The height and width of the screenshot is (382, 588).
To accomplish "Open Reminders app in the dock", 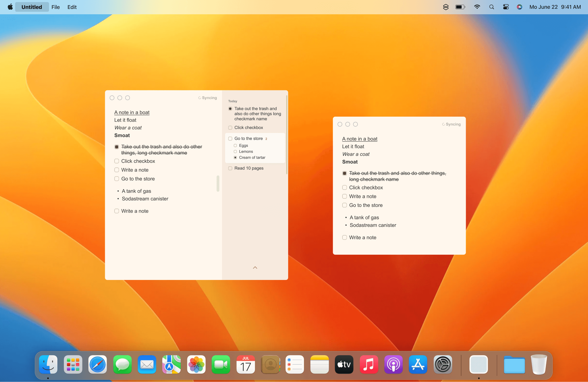I will [295, 364].
